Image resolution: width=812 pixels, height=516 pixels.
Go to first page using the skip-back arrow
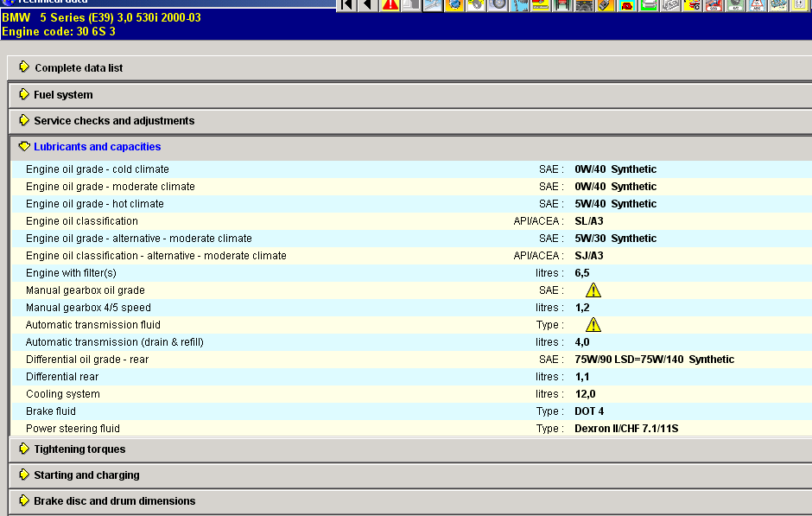pyautogui.click(x=347, y=5)
